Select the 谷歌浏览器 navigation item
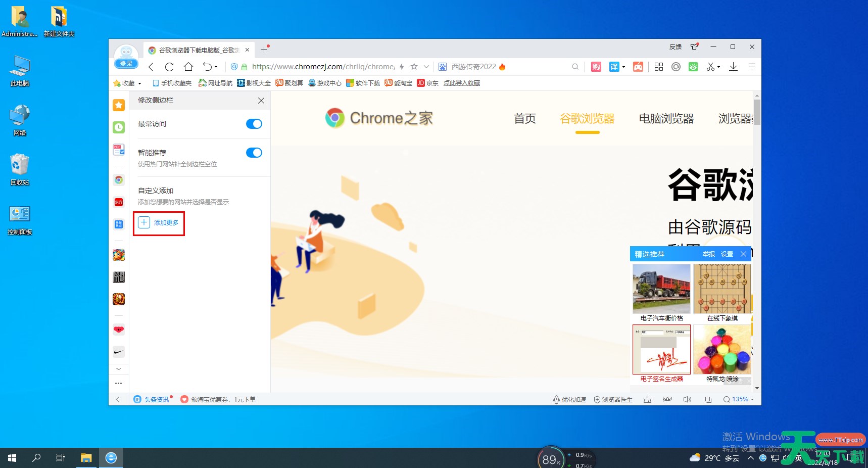868x468 pixels. click(x=587, y=119)
